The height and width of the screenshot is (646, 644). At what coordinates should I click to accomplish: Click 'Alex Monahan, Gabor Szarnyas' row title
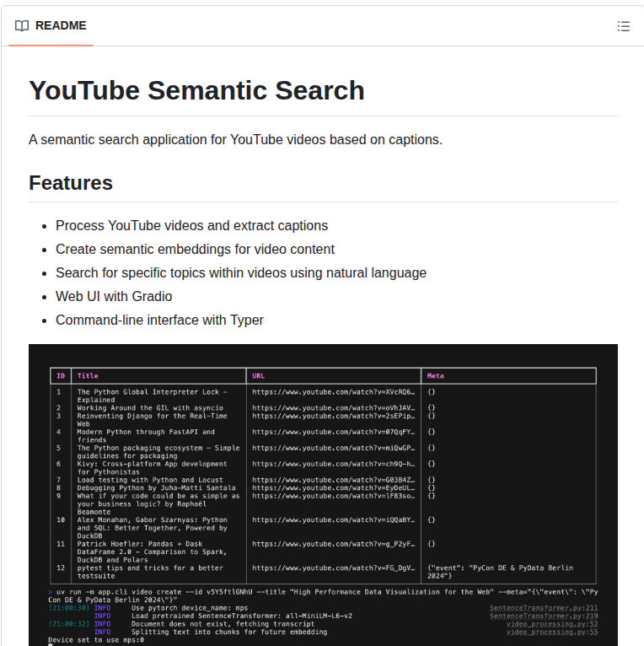click(152, 528)
